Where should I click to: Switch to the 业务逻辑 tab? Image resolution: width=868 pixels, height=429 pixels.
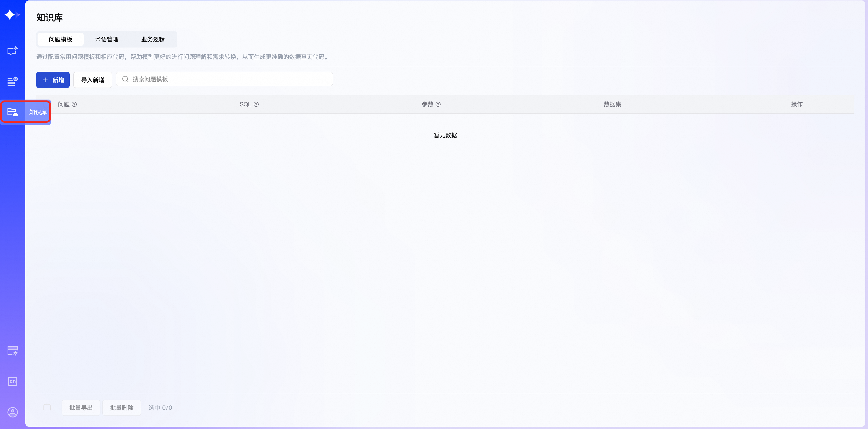(153, 39)
